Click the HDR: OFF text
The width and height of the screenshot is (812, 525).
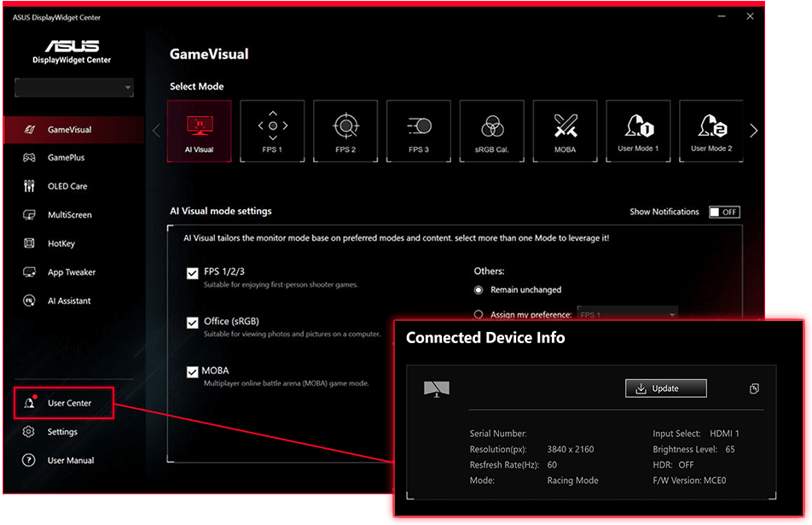pos(673,465)
